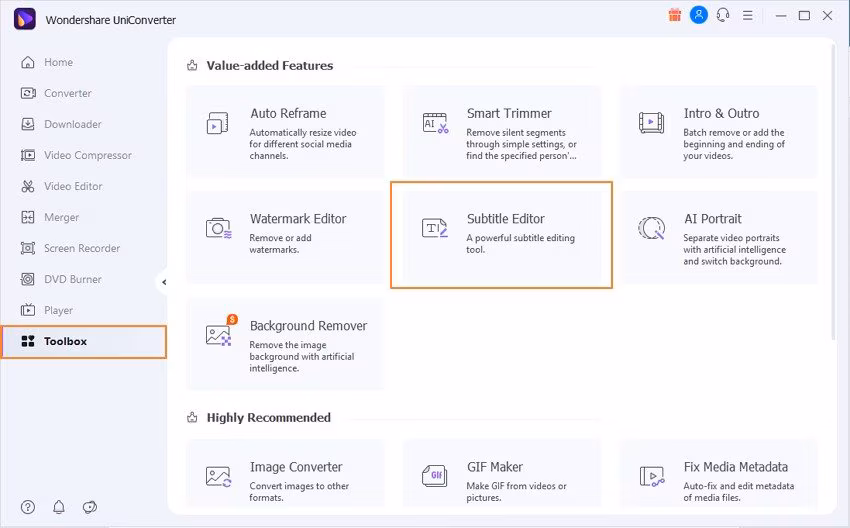Select Video Compressor in the sidebar
Viewport: 850px width, 528px height.
pos(87,155)
